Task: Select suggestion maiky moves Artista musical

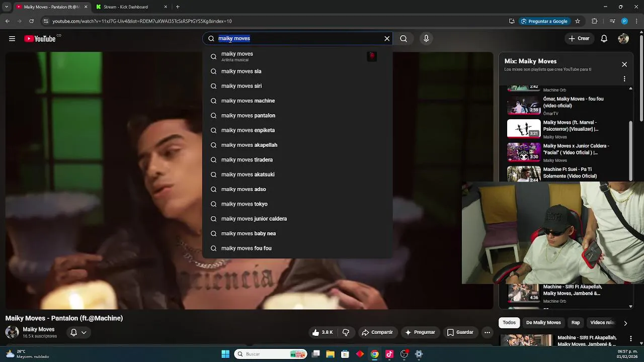Action: pyautogui.click(x=297, y=56)
